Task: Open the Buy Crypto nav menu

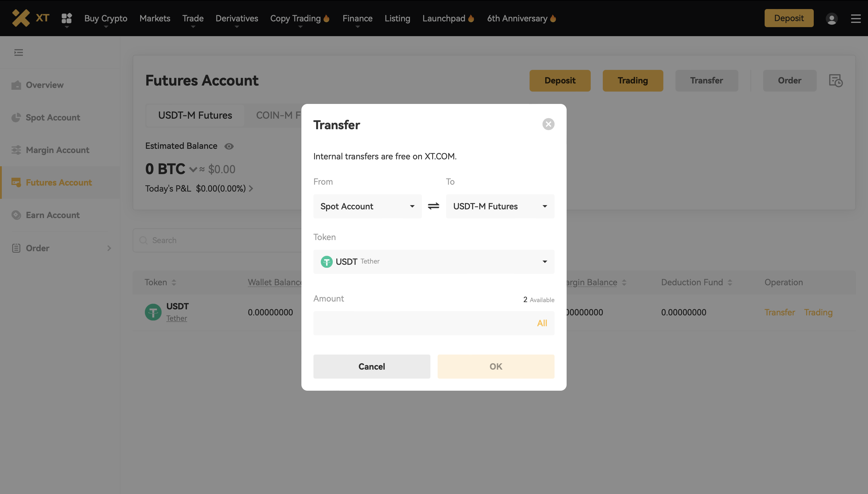Action: tap(105, 18)
